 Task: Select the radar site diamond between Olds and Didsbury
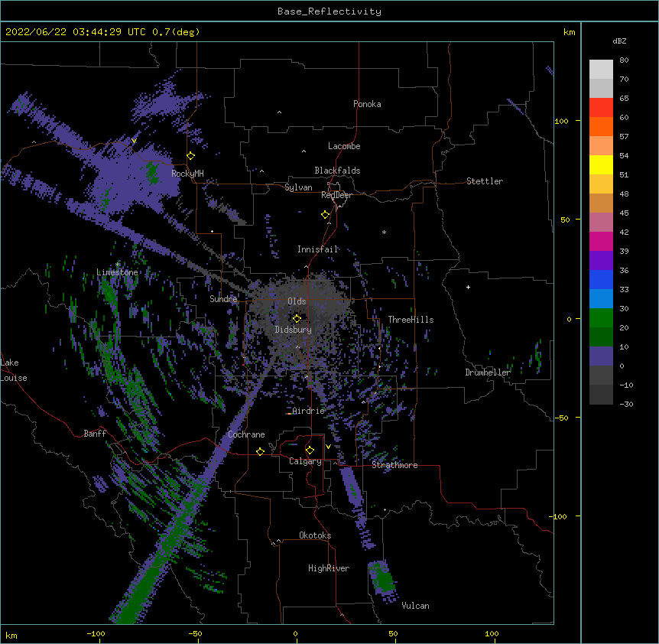pos(297,318)
